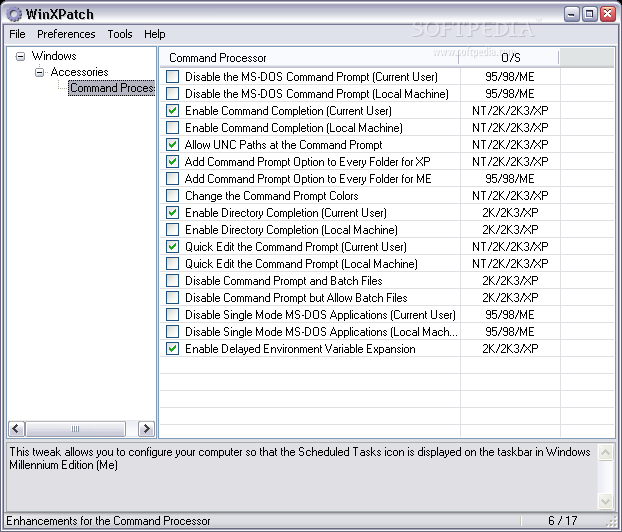Click the WinXPatch gear icon in title bar
This screenshot has width=622, height=532.
pyautogui.click(x=14, y=14)
